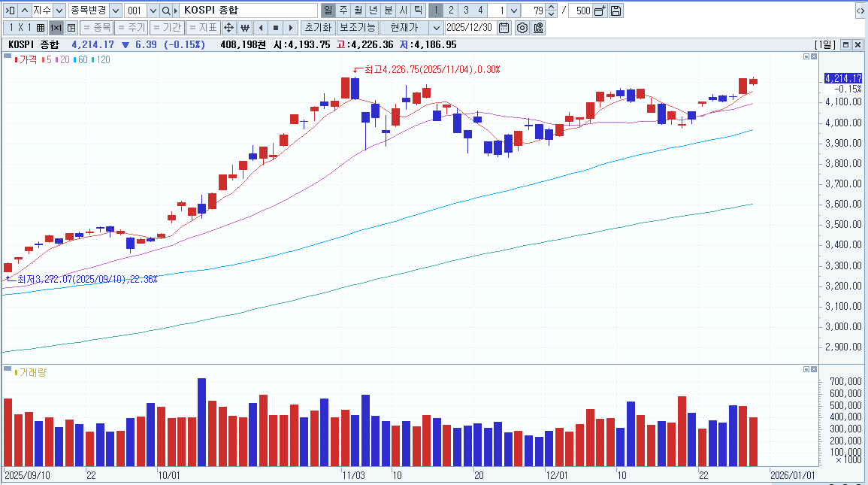Click the volume panel small close icon

(x=814, y=369)
